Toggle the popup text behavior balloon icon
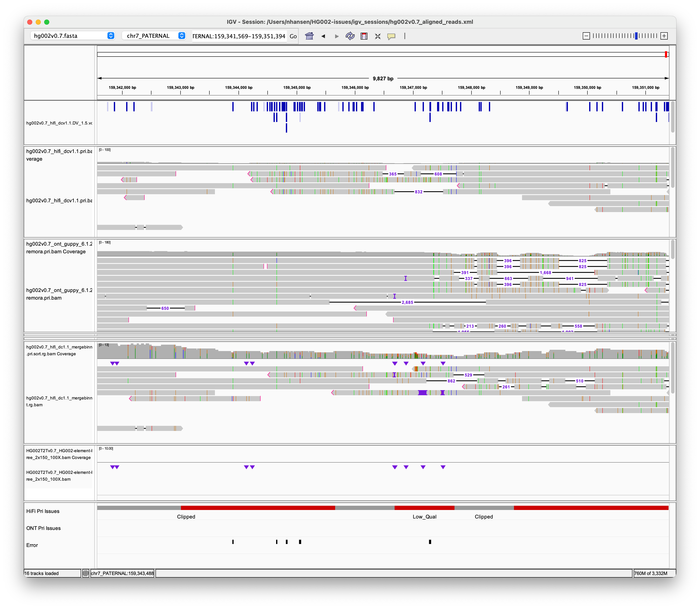Viewport: 700px width, 609px height. point(391,36)
